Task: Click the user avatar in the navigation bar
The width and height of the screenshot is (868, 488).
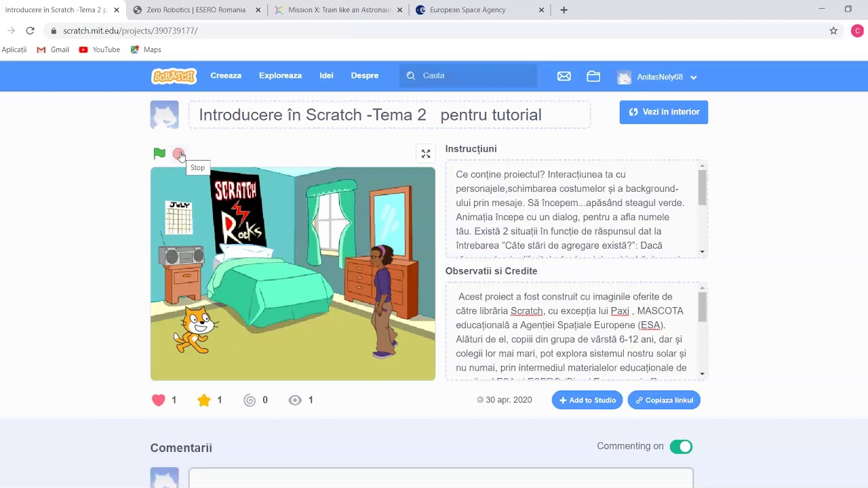Action: click(x=625, y=77)
